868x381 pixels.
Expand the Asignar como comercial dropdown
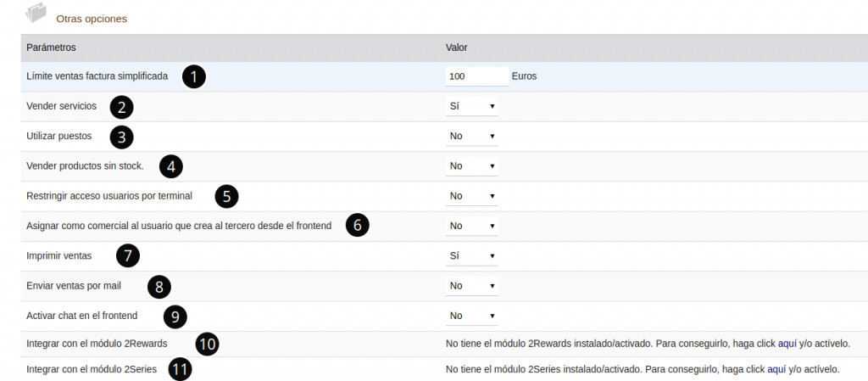pyautogui.click(x=472, y=226)
